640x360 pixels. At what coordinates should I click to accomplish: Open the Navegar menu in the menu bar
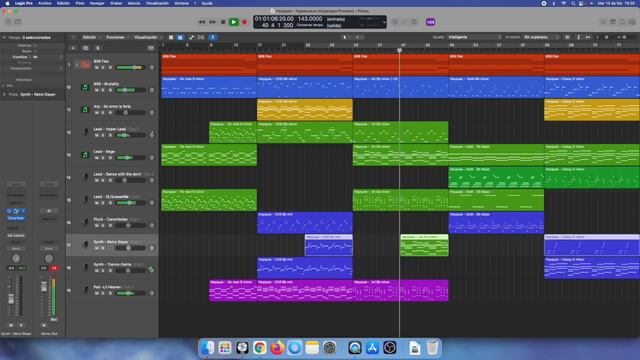click(x=97, y=3)
